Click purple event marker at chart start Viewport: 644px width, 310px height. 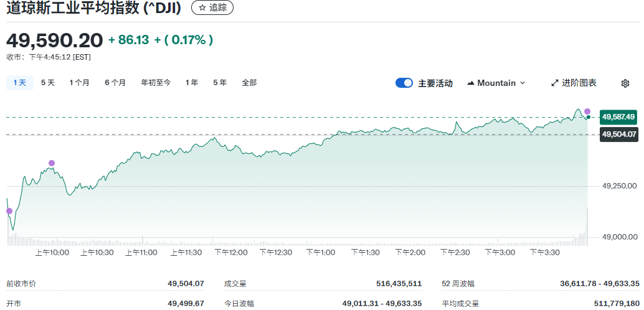click(x=9, y=211)
